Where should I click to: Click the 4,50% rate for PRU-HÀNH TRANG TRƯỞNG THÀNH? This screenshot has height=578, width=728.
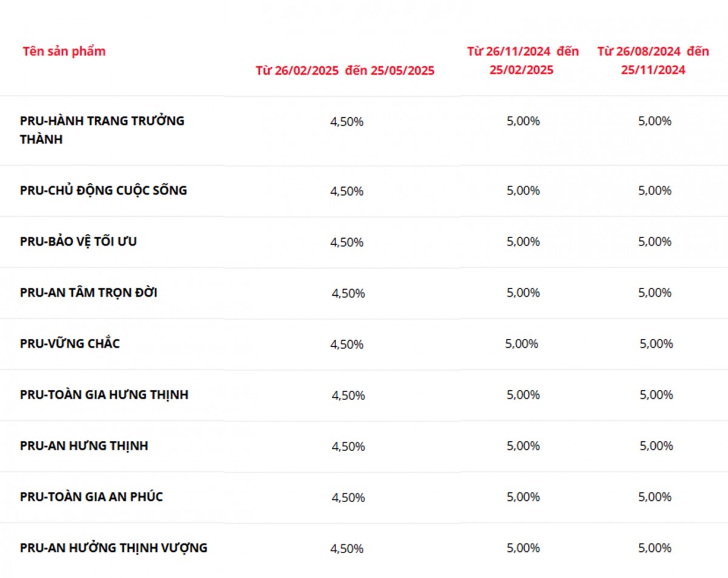pyautogui.click(x=346, y=121)
